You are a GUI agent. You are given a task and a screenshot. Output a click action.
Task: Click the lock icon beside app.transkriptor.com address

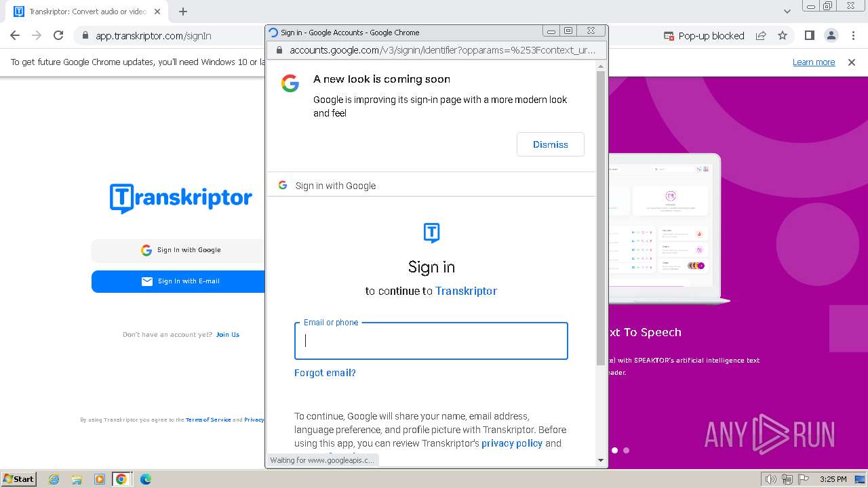coord(85,36)
